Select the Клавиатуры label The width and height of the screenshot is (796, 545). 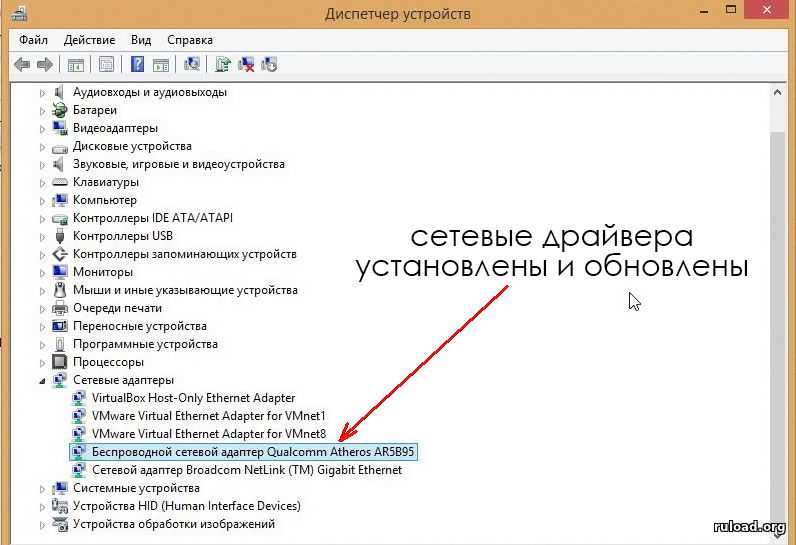coord(106,182)
